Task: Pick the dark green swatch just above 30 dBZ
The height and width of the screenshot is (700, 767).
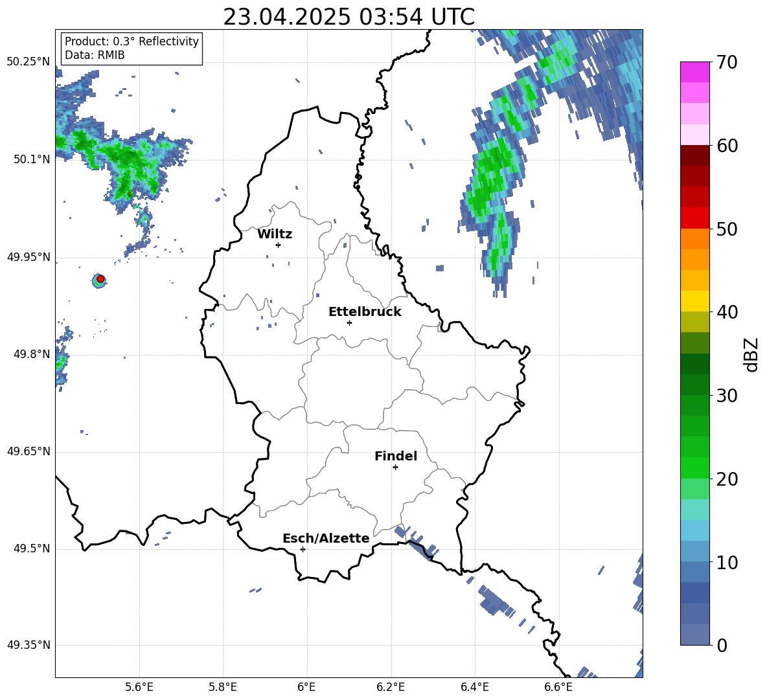Action: [694, 385]
